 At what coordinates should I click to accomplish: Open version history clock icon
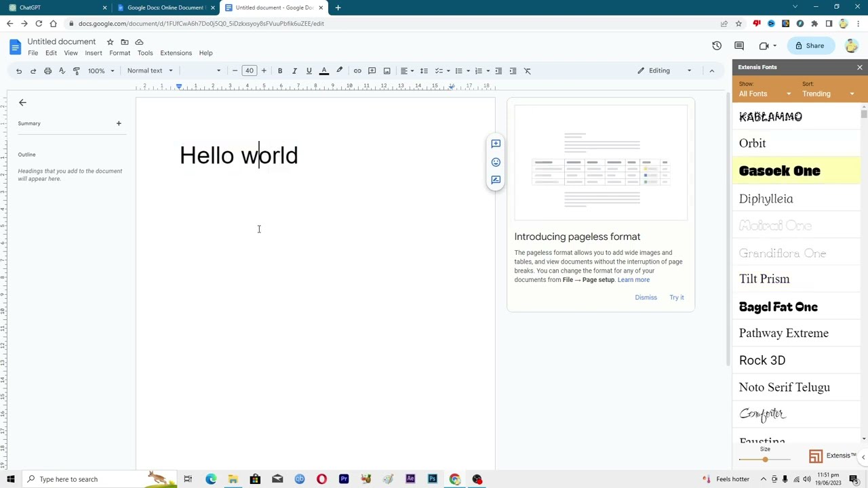click(717, 45)
